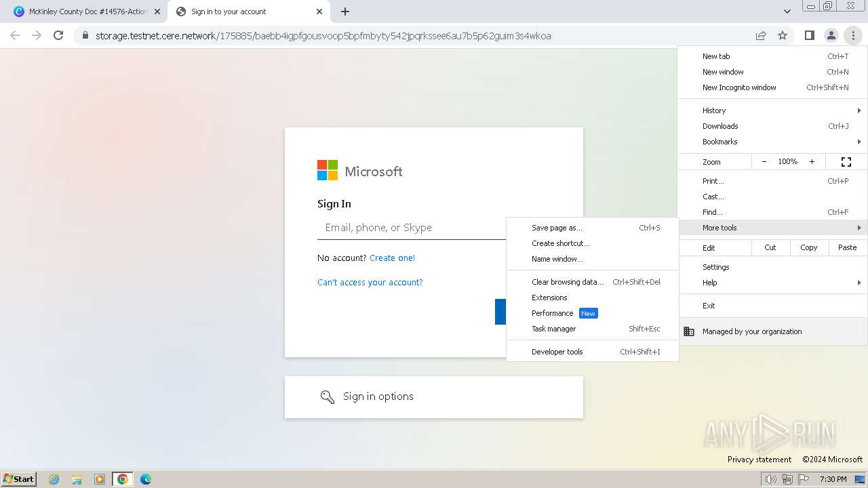Open Settings from the Chrome menu
Viewport: 868px width, 488px height.
click(772, 267)
